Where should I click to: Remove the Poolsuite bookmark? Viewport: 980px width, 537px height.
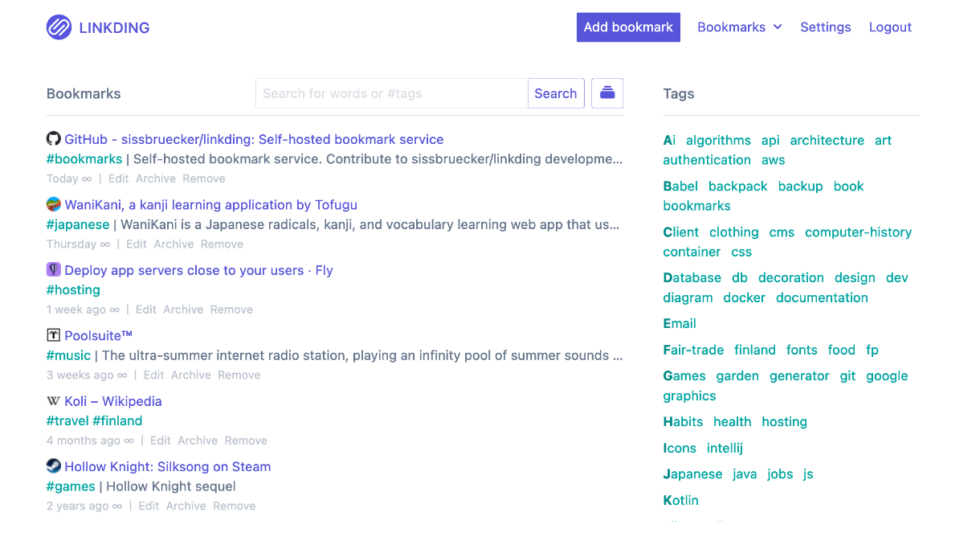(239, 375)
